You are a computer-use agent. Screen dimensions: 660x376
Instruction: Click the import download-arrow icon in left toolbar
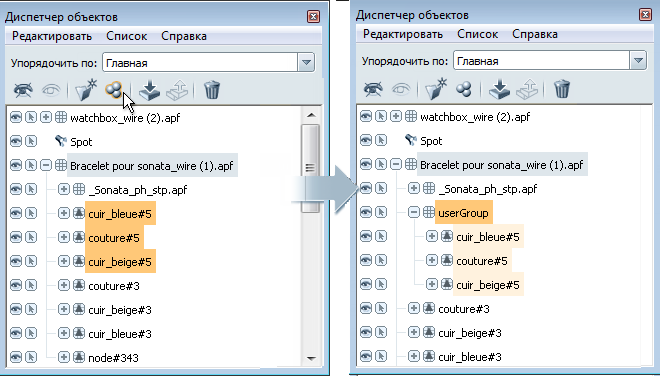click(149, 90)
